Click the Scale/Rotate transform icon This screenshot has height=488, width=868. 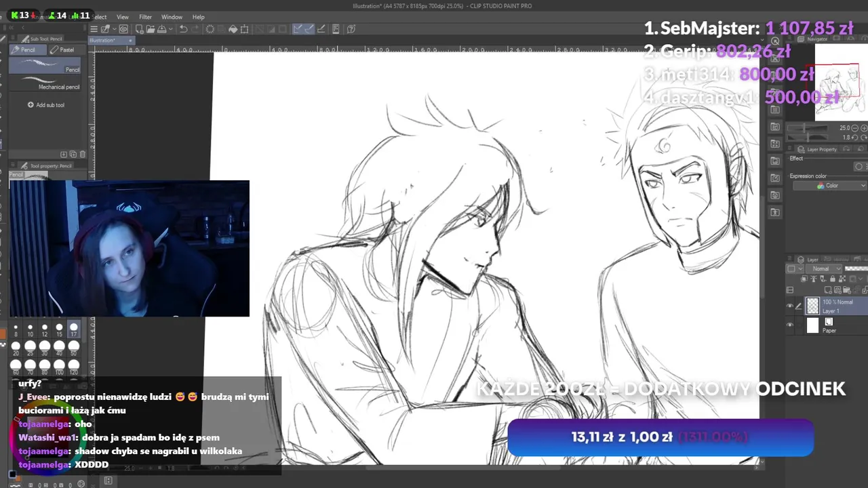244,29
